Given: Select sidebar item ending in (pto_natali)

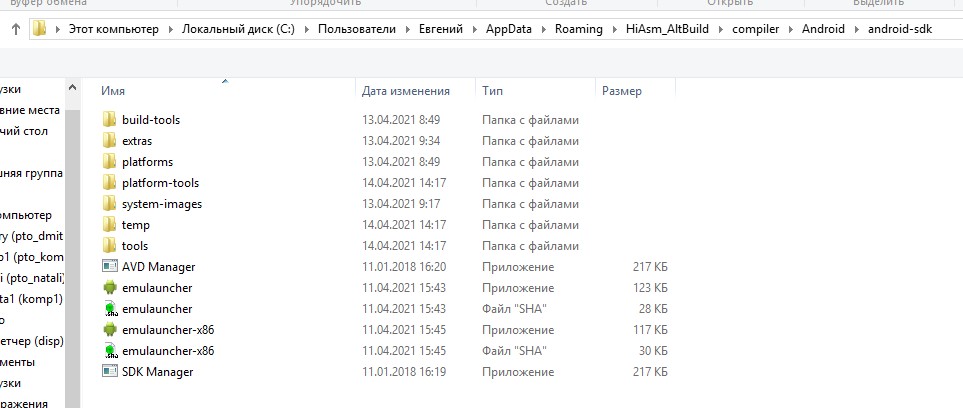Looking at the screenshot, I should pos(32,278).
